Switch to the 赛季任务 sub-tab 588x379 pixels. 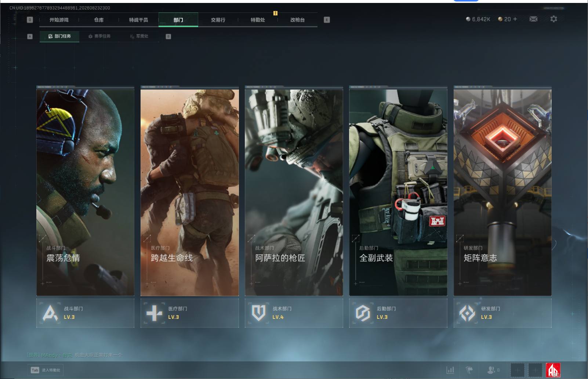99,36
